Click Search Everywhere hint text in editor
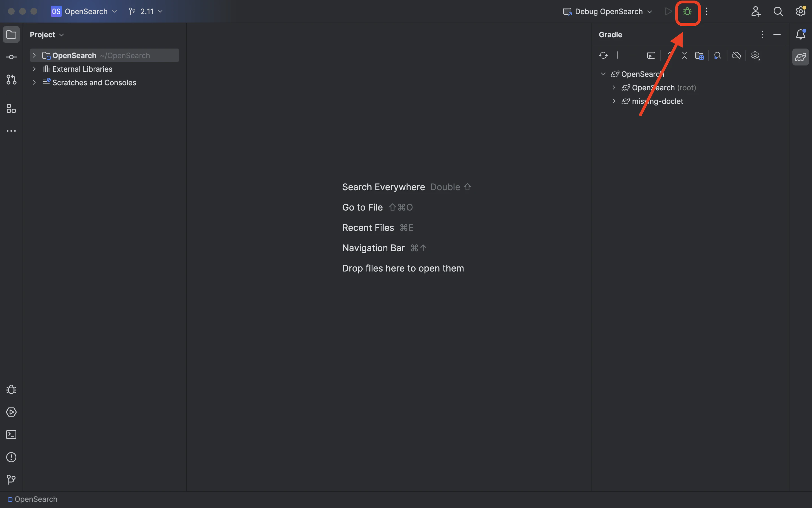 [383, 187]
